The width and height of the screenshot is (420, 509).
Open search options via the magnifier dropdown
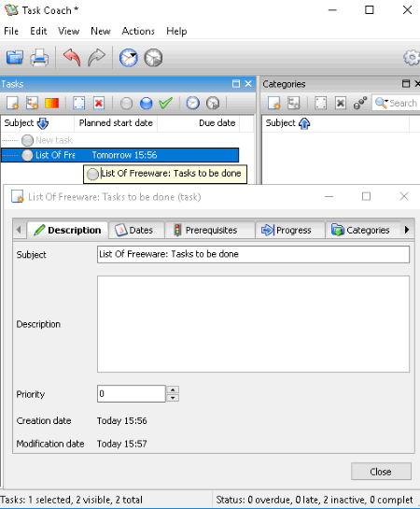382,104
